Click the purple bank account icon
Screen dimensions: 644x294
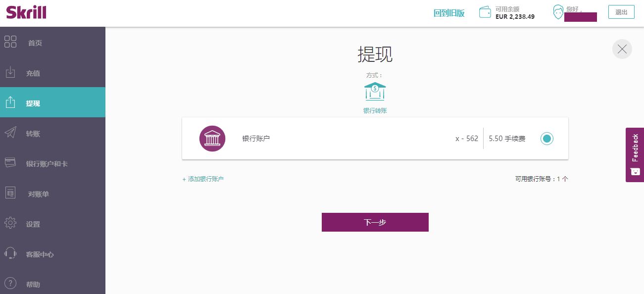pyautogui.click(x=212, y=139)
